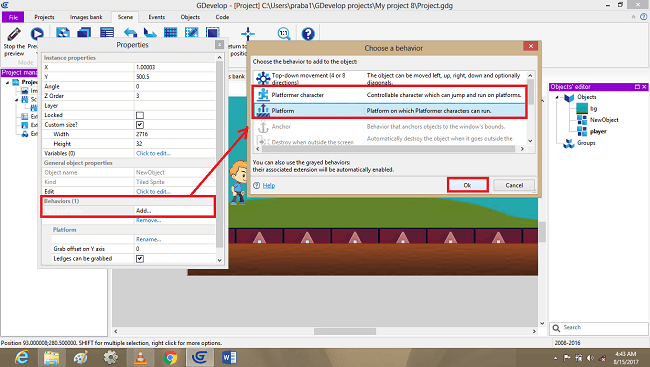
Task: Click behavior list scroll down arrow
Action: coord(530,141)
